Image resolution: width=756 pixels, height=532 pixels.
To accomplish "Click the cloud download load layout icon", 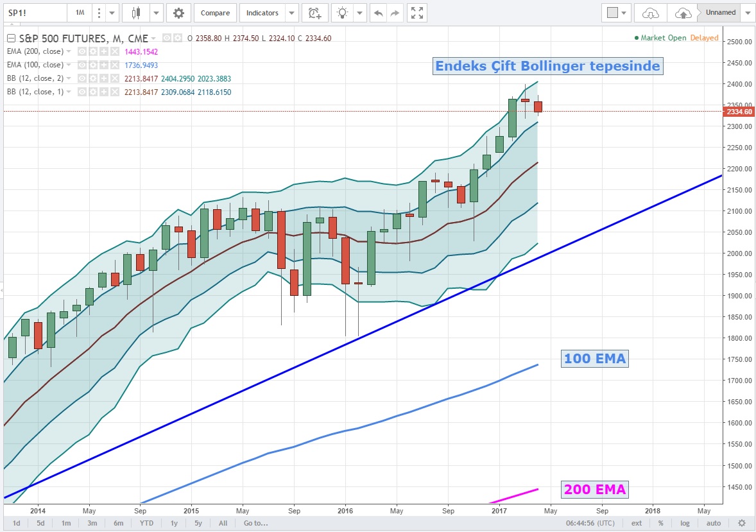I will (650, 13).
